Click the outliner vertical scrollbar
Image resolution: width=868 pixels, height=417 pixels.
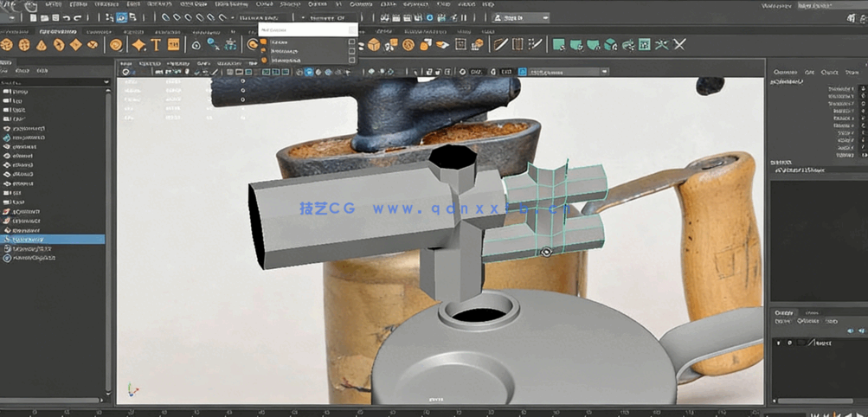[108, 243]
